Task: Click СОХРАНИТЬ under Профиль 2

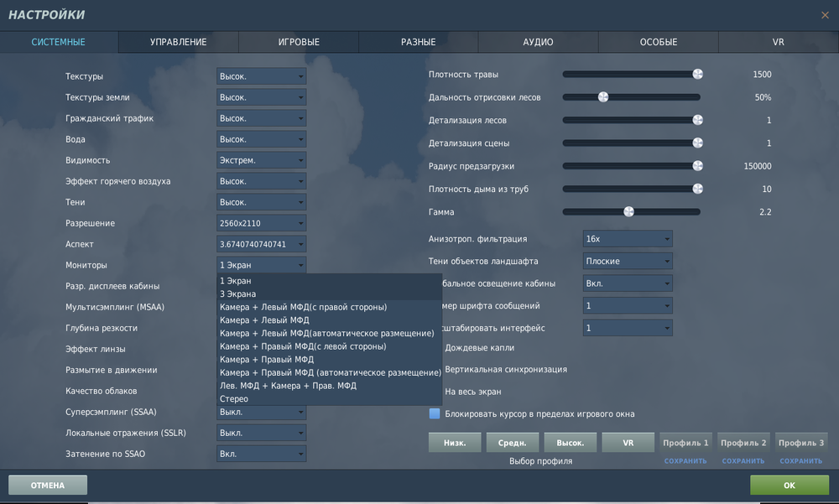Action: [743, 460]
